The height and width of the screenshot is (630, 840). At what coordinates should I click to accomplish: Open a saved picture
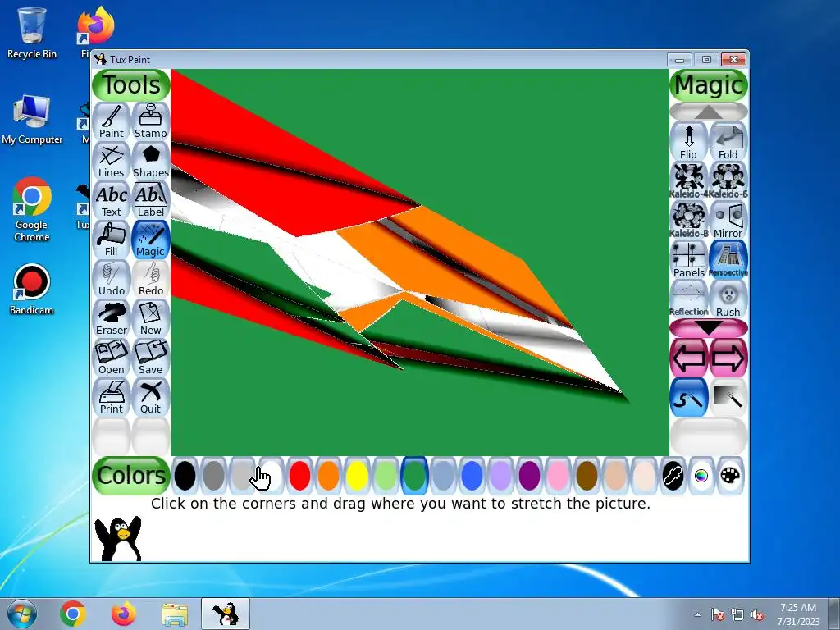(112, 358)
